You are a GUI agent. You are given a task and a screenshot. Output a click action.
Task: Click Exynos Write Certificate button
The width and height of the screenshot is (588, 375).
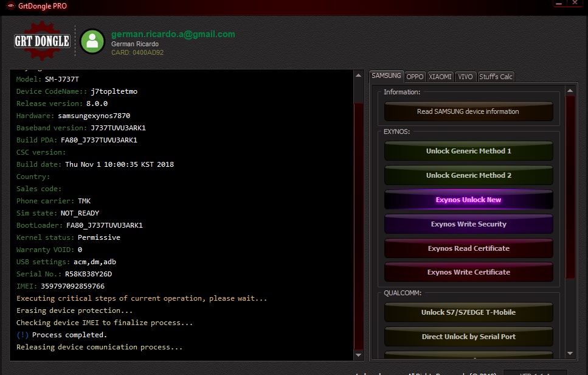point(468,272)
